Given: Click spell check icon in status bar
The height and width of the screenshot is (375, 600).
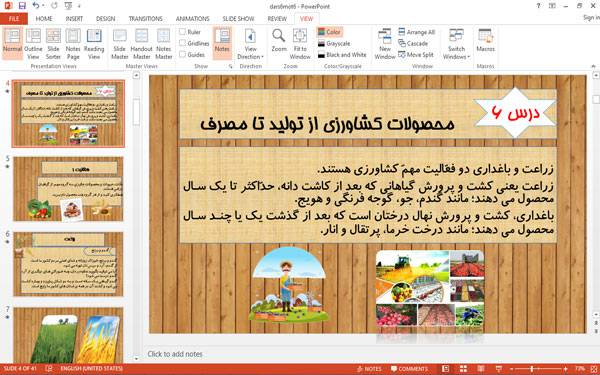Looking at the screenshot, I should tap(49, 368).
